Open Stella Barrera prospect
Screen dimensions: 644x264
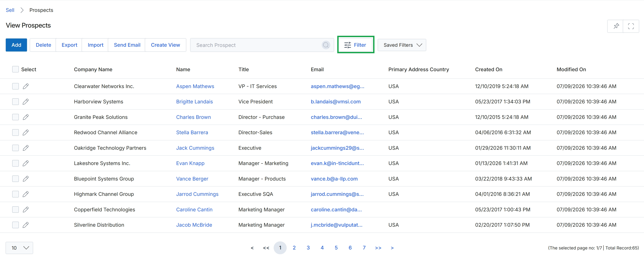[x=192, y=132]
